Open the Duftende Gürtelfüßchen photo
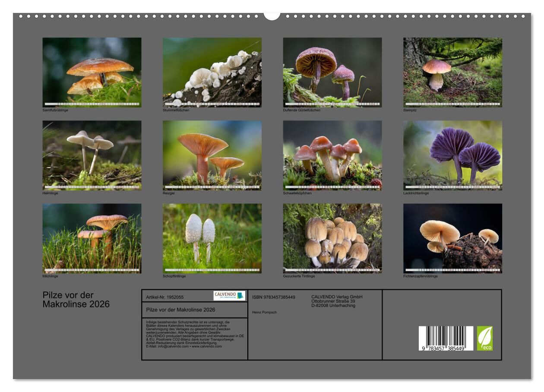 [x=332, y=72]
